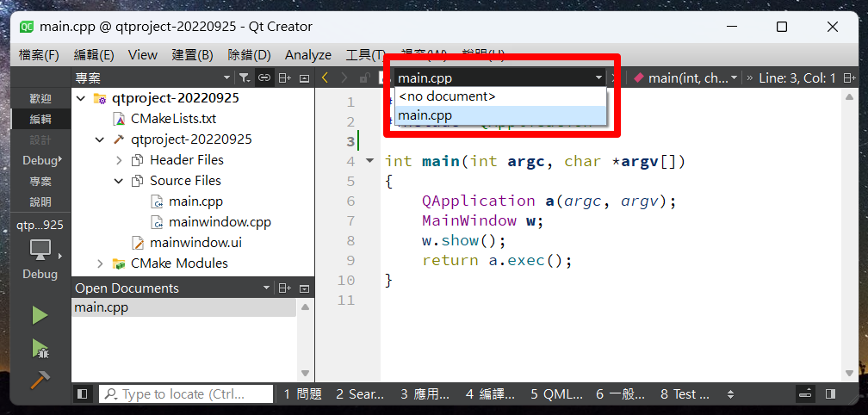Start debugging with the run-bug icon
The image size is (868, 415).
(40, 349)
